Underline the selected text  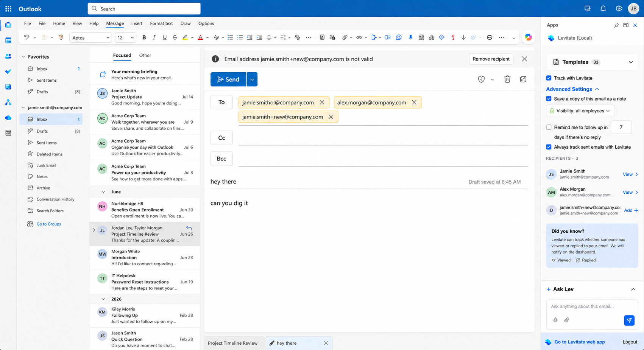click(x=164, y=37)
